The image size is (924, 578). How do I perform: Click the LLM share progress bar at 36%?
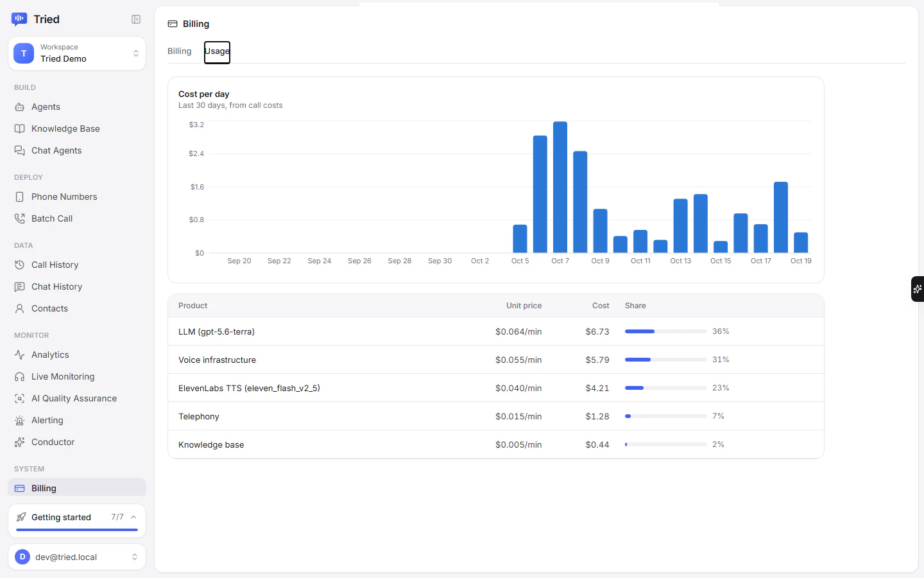(666, 331)
